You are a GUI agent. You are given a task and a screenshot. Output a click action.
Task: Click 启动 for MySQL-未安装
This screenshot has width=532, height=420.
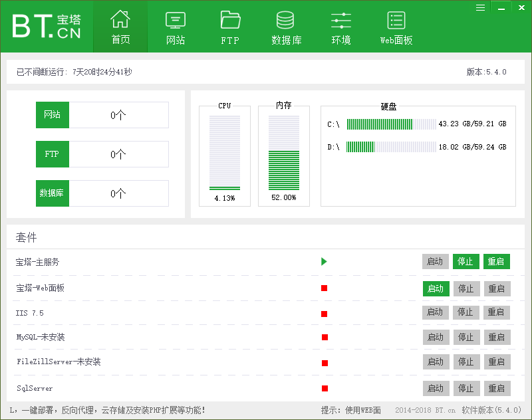click(x=436, y=338)
